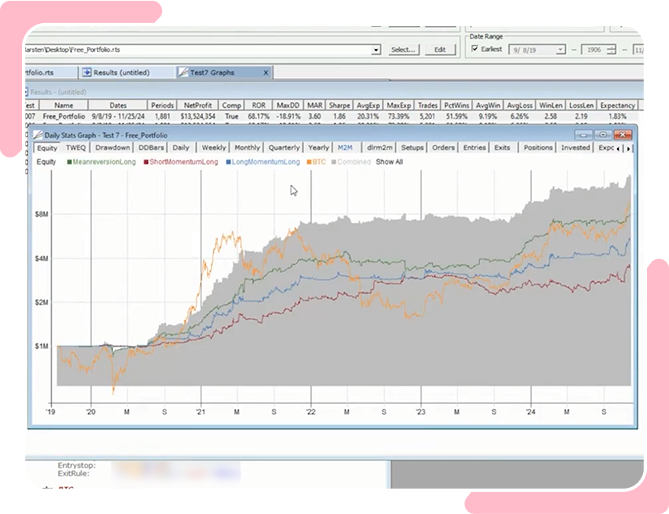Viewport: 669px width, 514px height.
Task: Open the Drawdown tab
Action: (112, 148)
